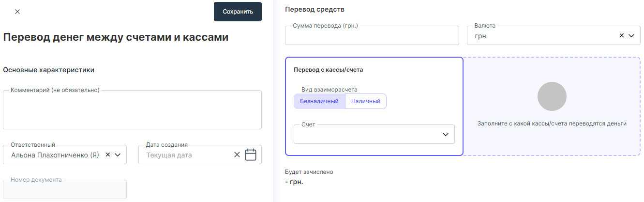Screen dimensions: 644x202
Task: Expand the Ответственный dropdown arrow
Action: click(x=118, y=155)
